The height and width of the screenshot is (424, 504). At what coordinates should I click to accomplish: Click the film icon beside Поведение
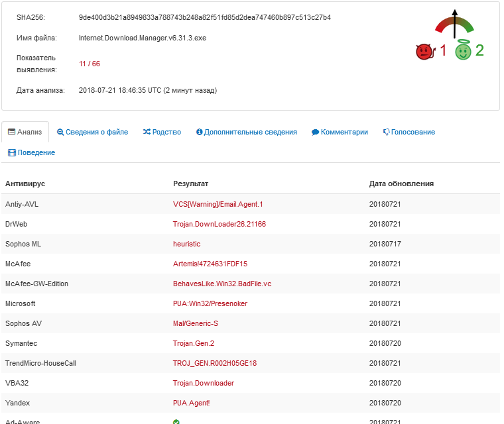(x=11, y=153)
